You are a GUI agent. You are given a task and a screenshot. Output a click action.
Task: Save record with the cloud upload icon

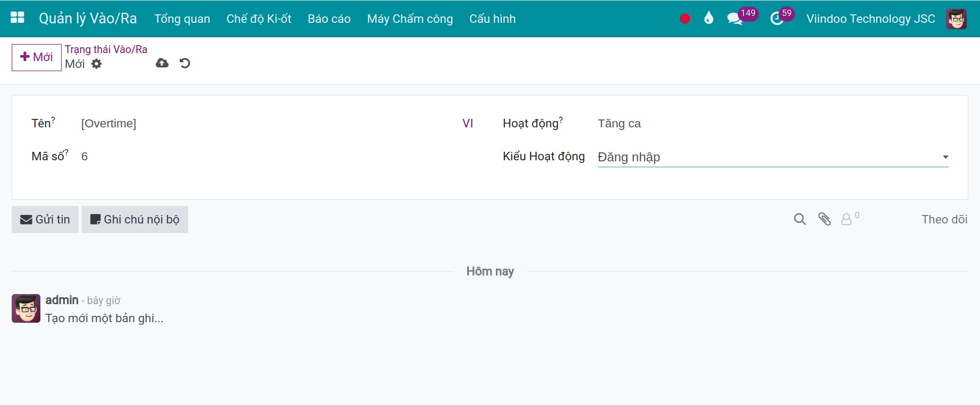[x=162, y=63]
